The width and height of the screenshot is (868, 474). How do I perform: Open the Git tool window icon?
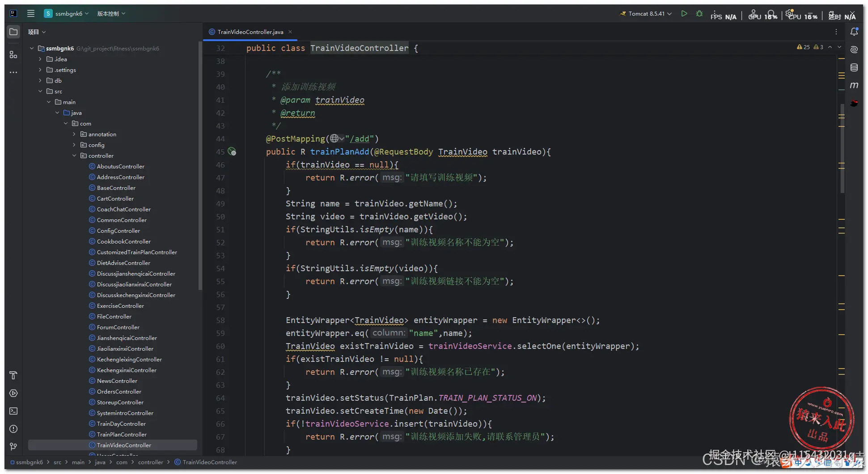click(x=13, y=447)
